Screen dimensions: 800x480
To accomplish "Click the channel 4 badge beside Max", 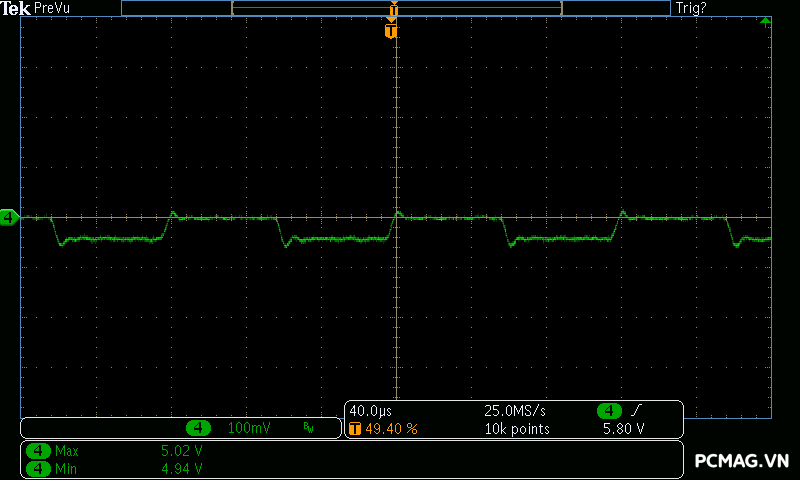I will (38, 451).
